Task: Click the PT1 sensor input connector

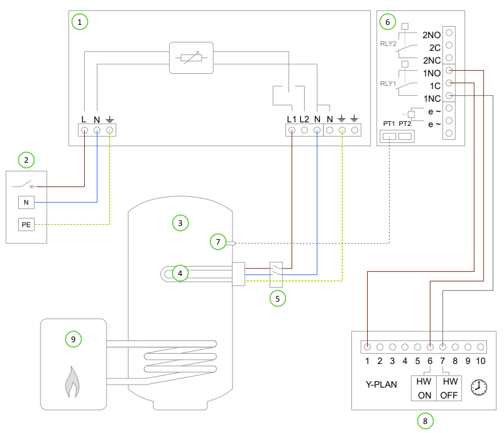Action: 390,136
